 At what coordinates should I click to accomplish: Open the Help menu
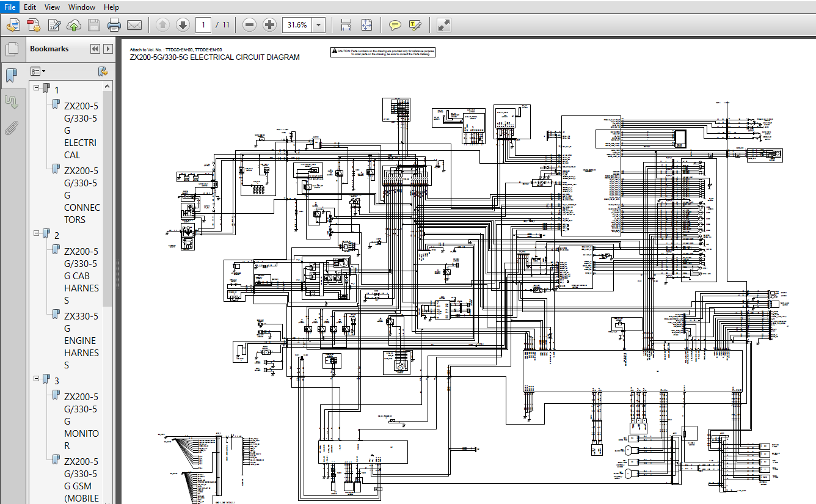click(111, 7)
